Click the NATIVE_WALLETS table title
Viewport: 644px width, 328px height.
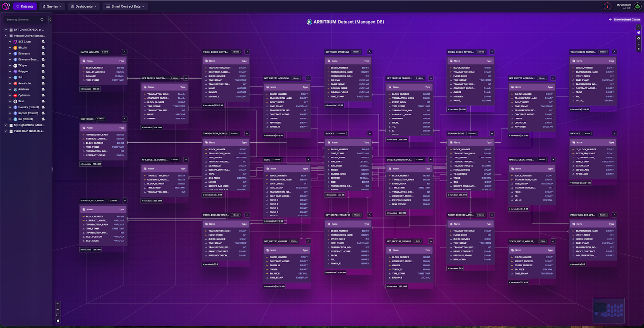pyautogui.click(x=89, y=52)
